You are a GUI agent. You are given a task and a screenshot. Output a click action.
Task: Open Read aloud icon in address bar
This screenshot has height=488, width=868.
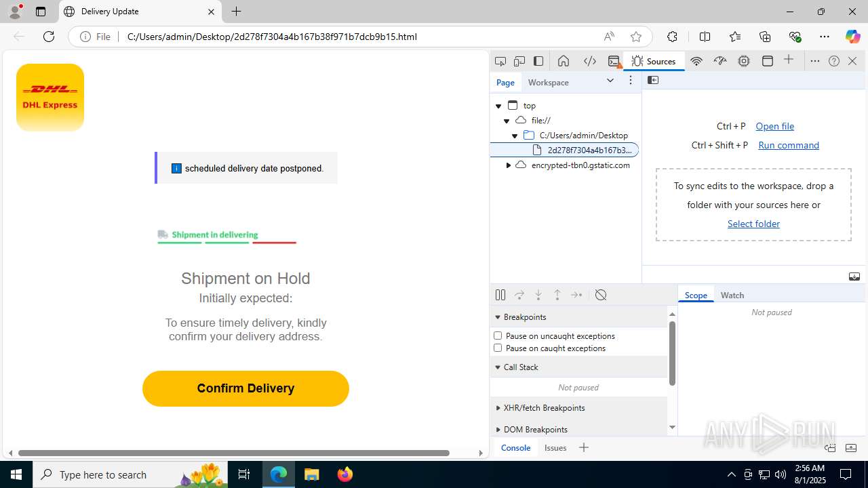coord(609,37)
